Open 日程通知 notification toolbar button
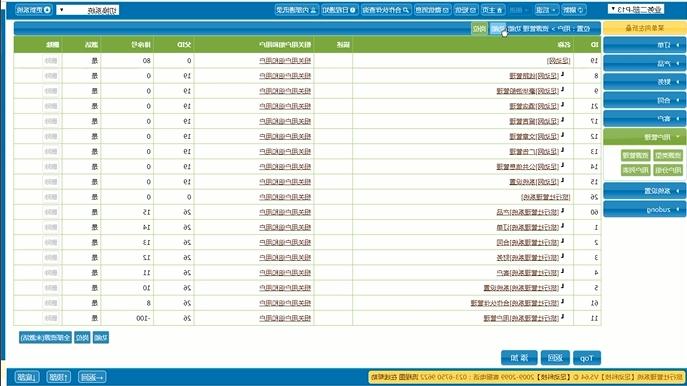Viewport: 687px width, 386px height. (340, 10)
